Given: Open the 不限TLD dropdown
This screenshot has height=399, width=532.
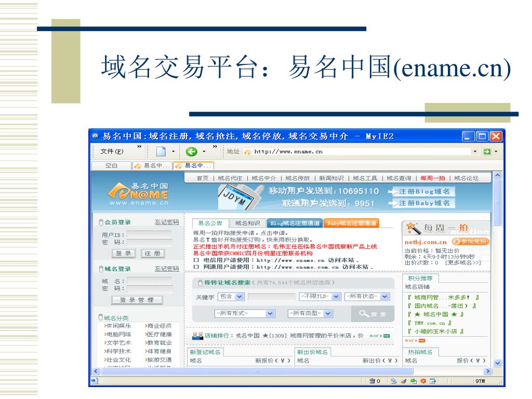Looking at the screenshot, I should pyautogui.click(x=336, y=297).
